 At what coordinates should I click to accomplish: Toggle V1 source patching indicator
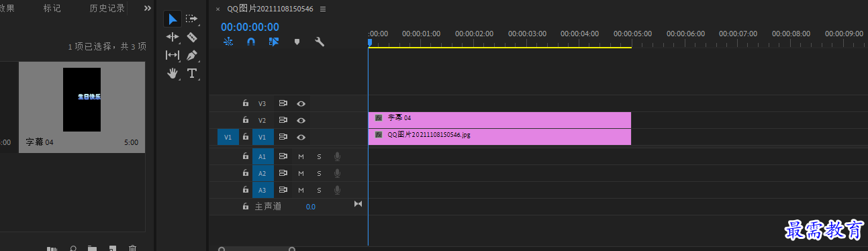pos(228,137)
